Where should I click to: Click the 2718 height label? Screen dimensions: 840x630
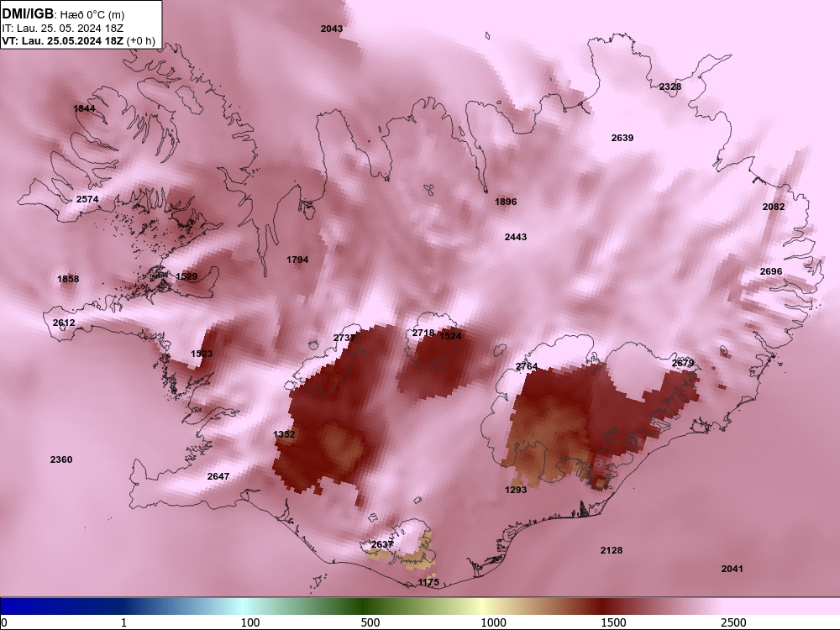[x=423, y=333]
